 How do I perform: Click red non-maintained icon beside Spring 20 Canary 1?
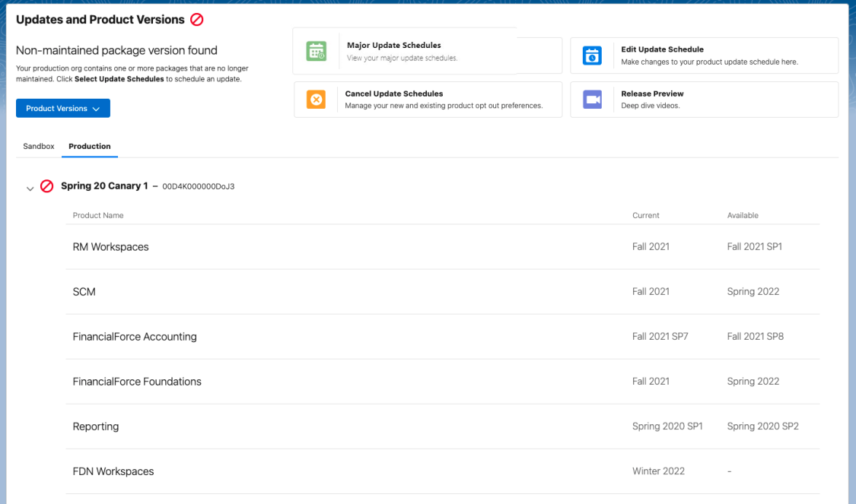(47, 186)
